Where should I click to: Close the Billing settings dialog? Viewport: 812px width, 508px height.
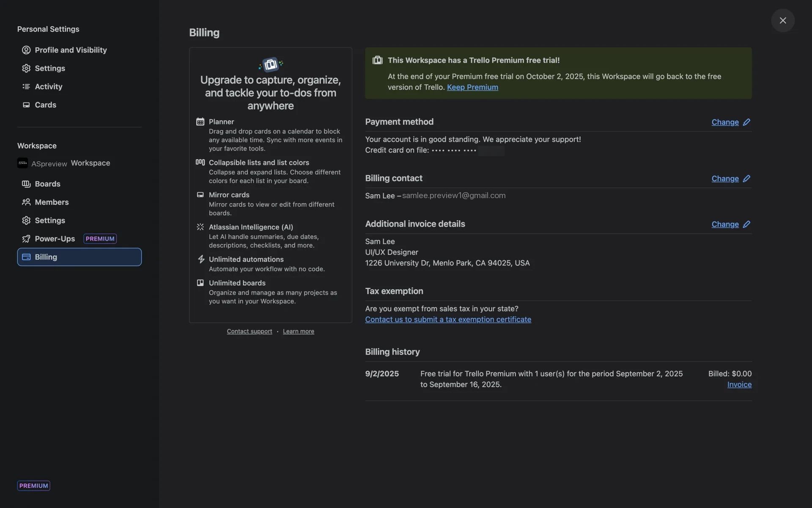tap(783, 20)
